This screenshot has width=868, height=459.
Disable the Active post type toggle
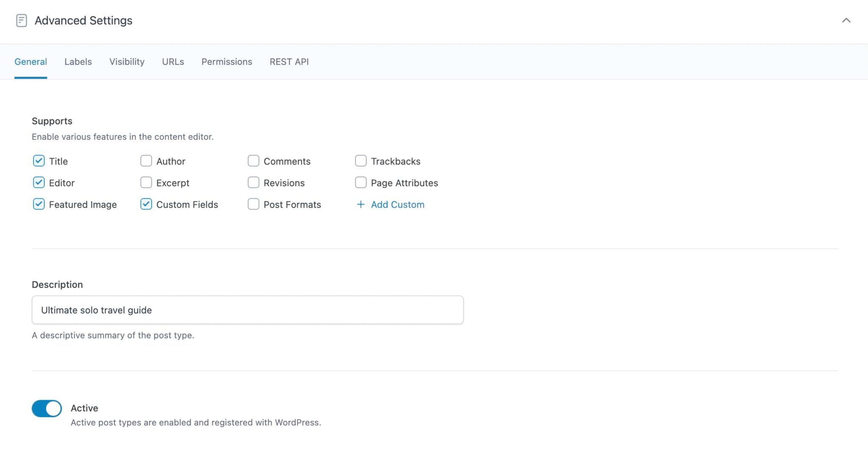(x=47, y=408)
